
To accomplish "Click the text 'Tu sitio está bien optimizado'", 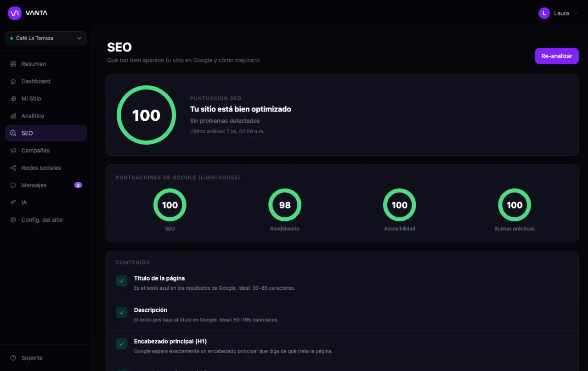I will pos(241,109).
